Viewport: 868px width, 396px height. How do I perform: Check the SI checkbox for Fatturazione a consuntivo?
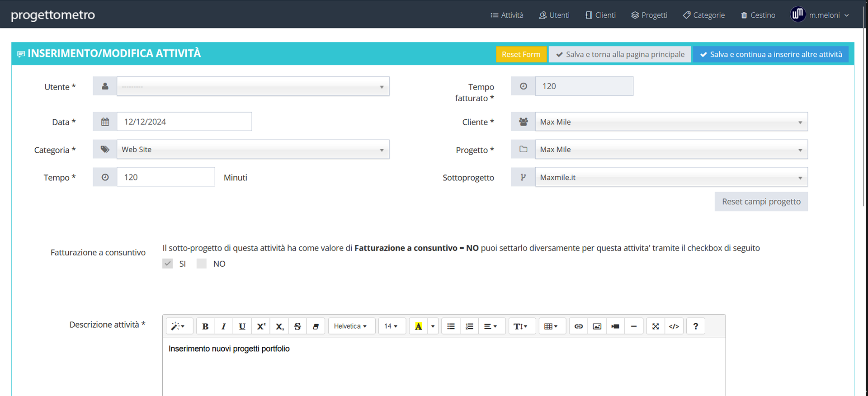[x=168, y=264]
